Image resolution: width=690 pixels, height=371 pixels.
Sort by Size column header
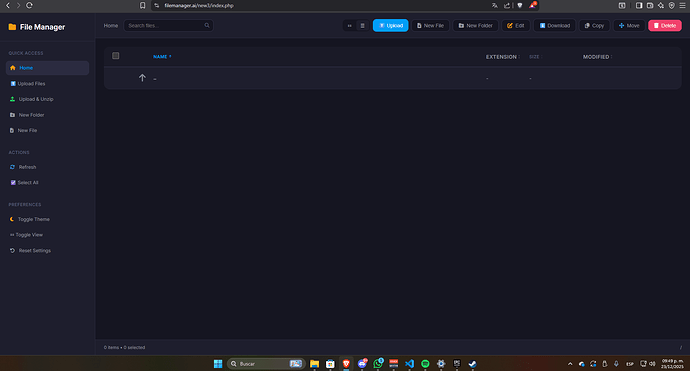point(536,57)
